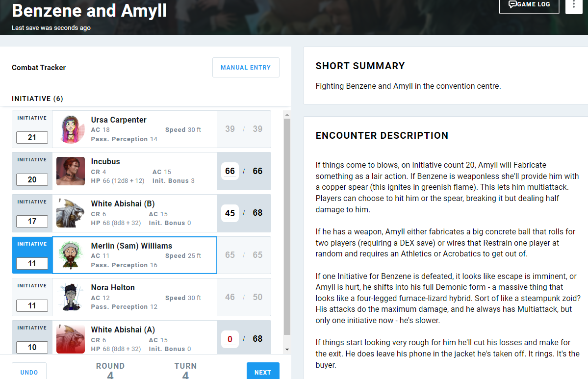Edit White Abishai (A) current HP 0
588x379 pixels.
[230, 339]
